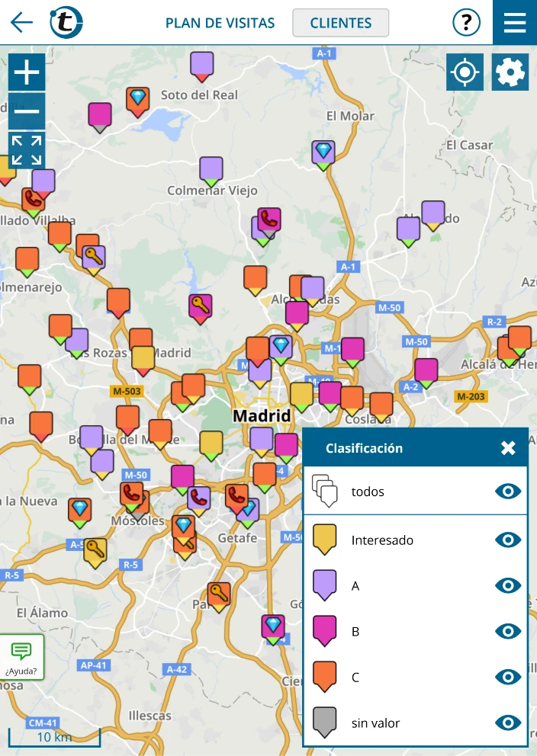
Task: Open the hamburger menu
Action: click(515, 23)
